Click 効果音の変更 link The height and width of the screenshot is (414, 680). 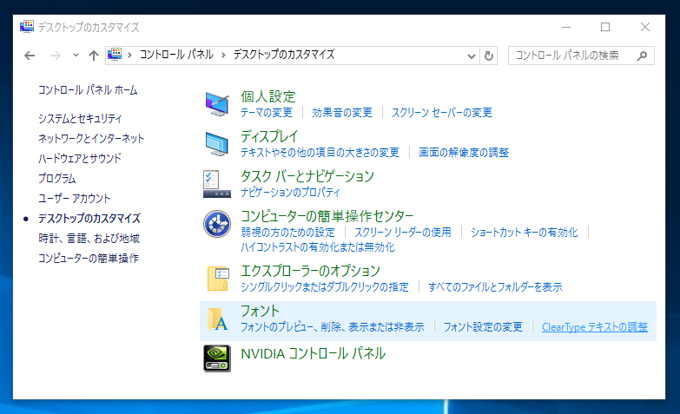342,113
